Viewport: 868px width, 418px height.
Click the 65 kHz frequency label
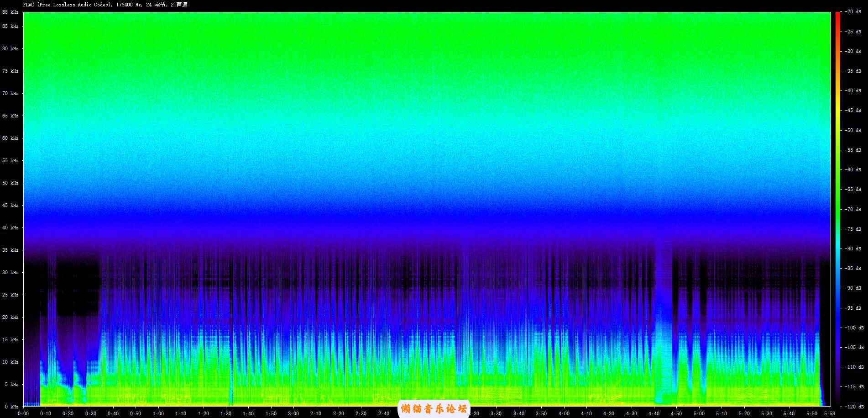[x=10, y=116]
